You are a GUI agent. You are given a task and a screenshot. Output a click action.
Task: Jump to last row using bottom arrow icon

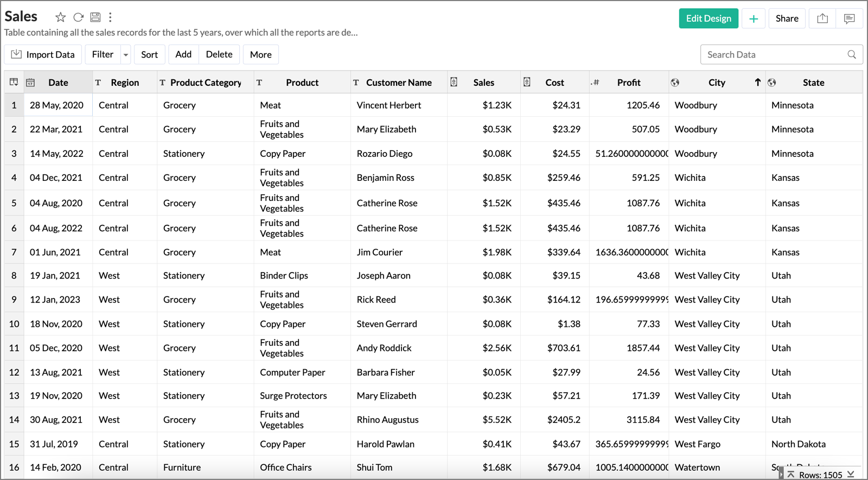point(851,475)
